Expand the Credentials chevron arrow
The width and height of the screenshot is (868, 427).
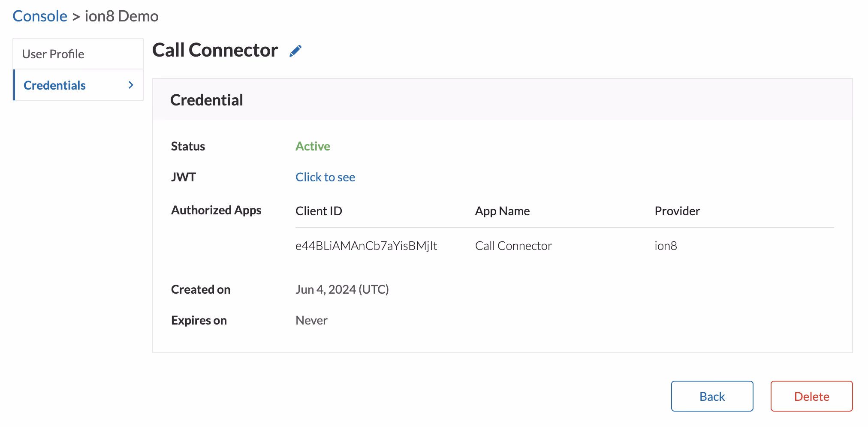(x=130, y=85)
